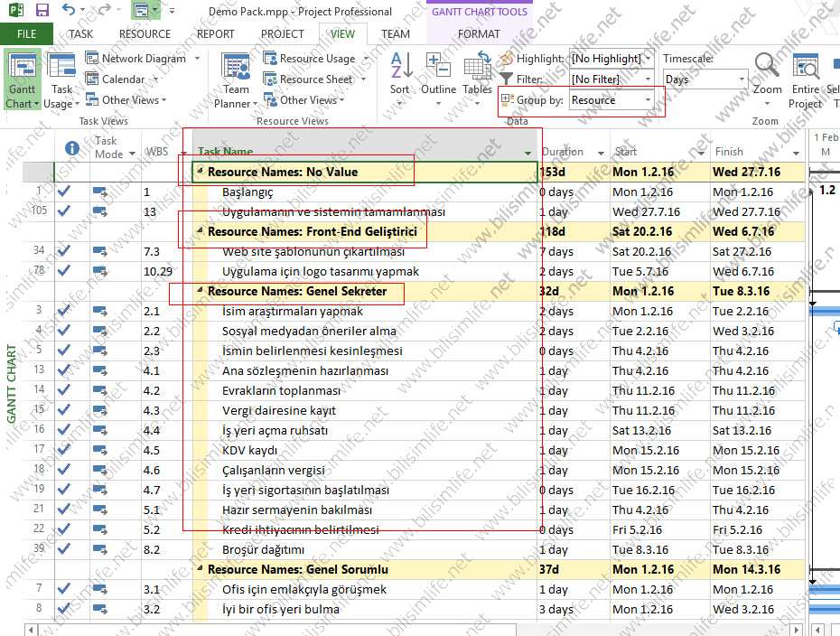Click the Entire Project button

click(805, 80)
